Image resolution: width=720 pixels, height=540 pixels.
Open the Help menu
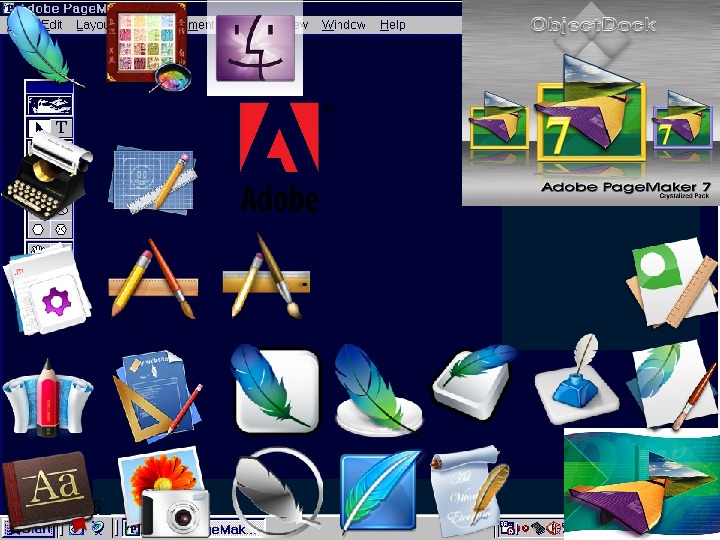393,24
